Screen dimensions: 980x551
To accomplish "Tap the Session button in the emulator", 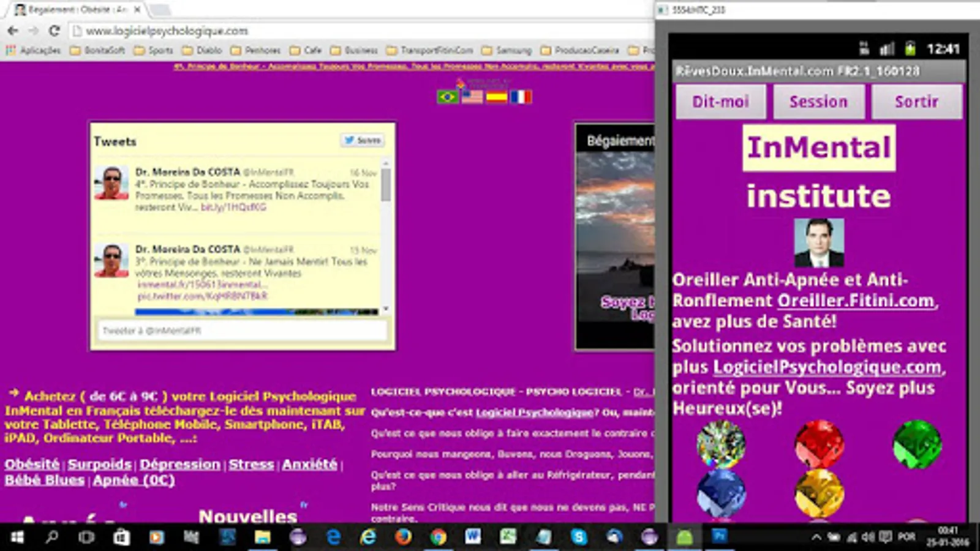I will coord(819,102).
